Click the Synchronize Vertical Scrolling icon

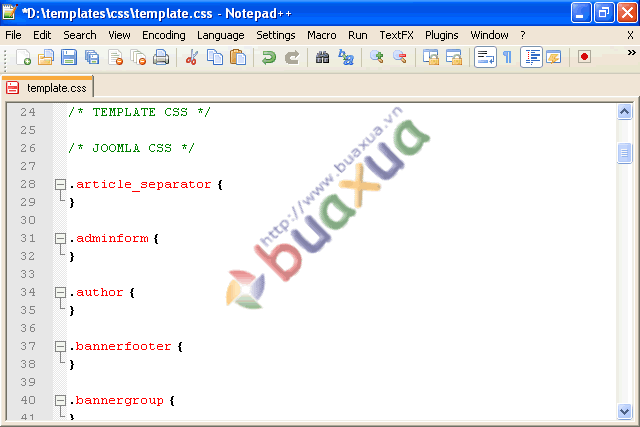(431, 57)
